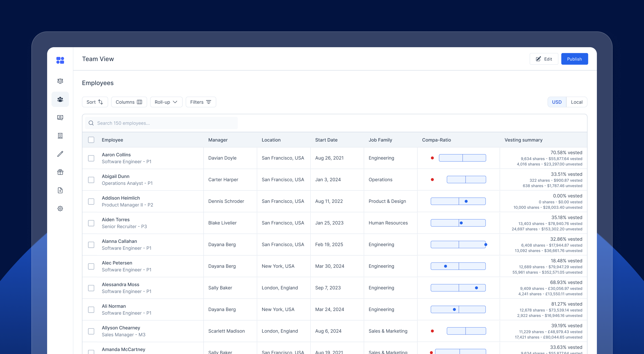This screenshot has height=354, width=644.
Task: Click the balance scale icon in sidebar
Action: point(60,81)
